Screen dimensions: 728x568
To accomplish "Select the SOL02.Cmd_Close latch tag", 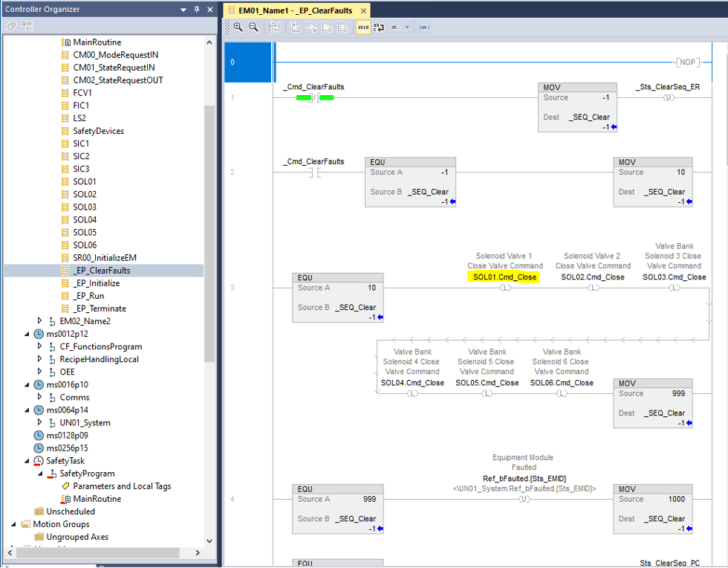I will [x=593, y=277].
